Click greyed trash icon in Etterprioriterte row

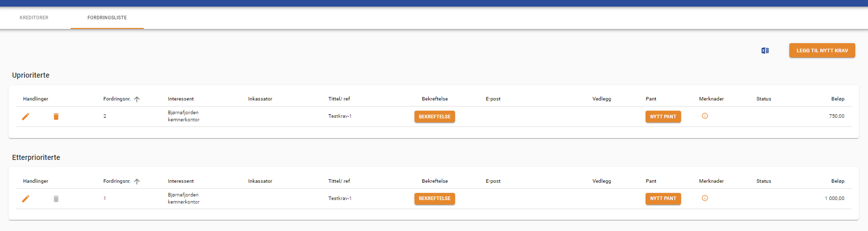point(56,199)
